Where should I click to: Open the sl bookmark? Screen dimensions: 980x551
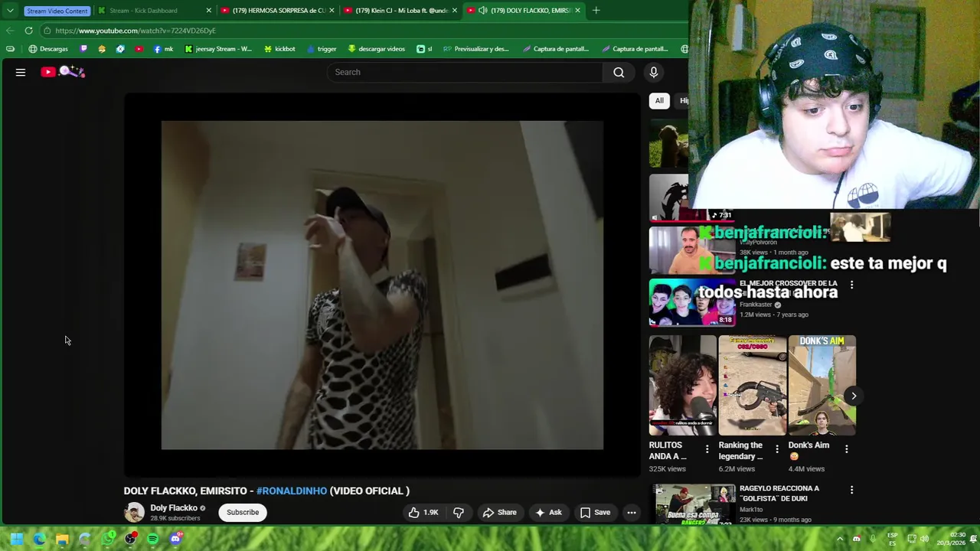coord(424,49)
